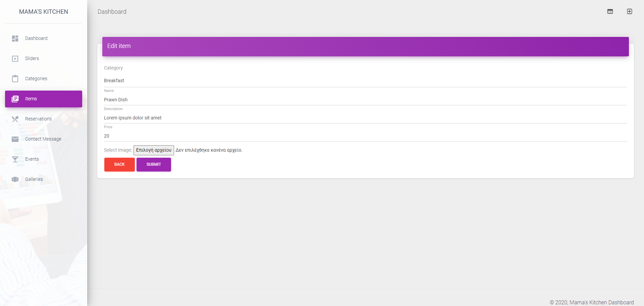Image resolution: width=644 pixels, height=306 pixels.
Task: Click the Select Image label
Action: (118, 150)
